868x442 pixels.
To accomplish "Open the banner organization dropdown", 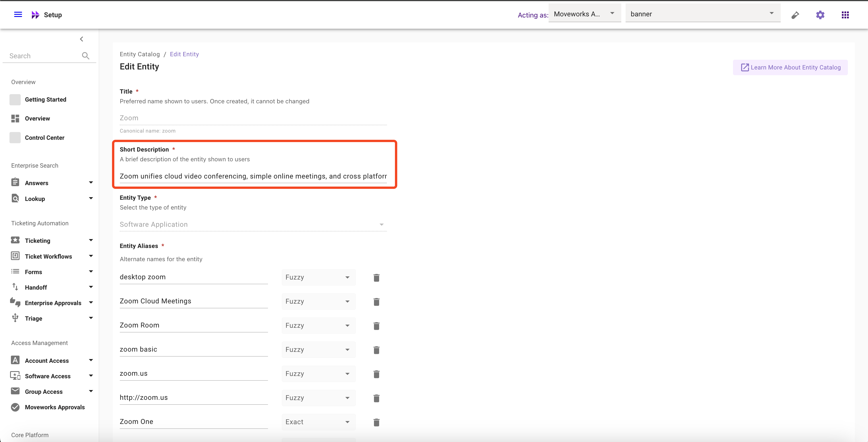I will click(x=703, y=14).
